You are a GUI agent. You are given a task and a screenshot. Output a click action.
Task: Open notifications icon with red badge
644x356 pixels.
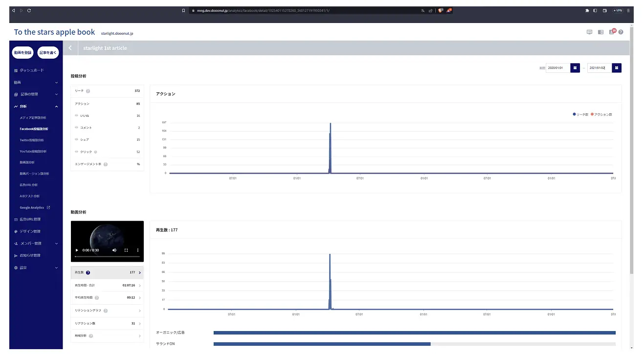611,32
